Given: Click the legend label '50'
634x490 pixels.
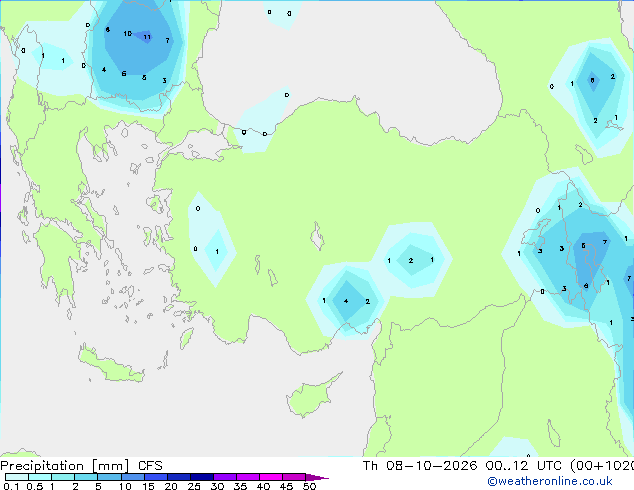Looking at the screenshot, I should tap(309, 486).
